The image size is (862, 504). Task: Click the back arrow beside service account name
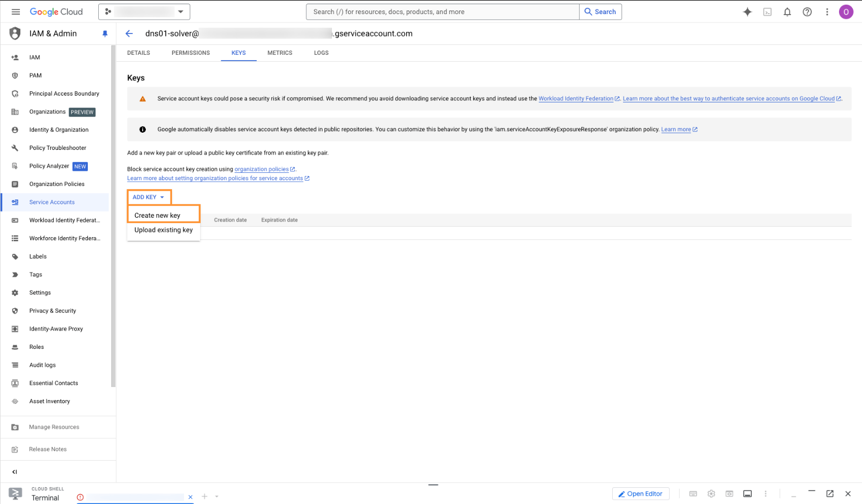129,33
